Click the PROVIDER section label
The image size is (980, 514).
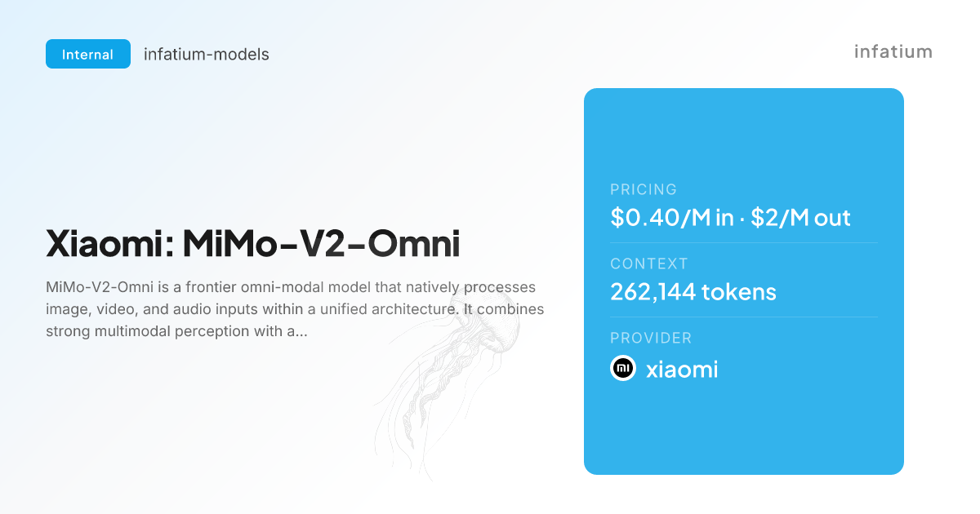pos(651,338)
